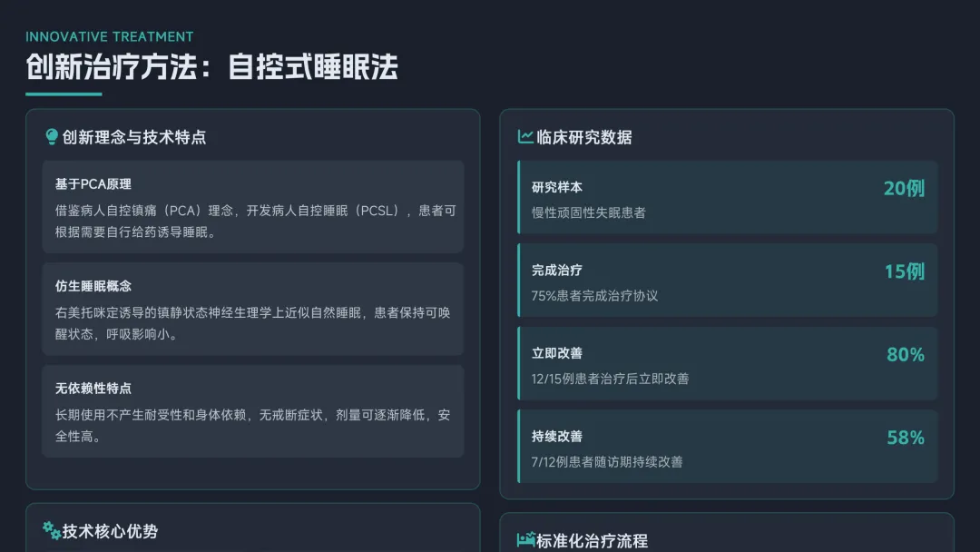Open the 研究样本 data row
The width and height of the screenshot is (980, 552).
pos(728,198)
